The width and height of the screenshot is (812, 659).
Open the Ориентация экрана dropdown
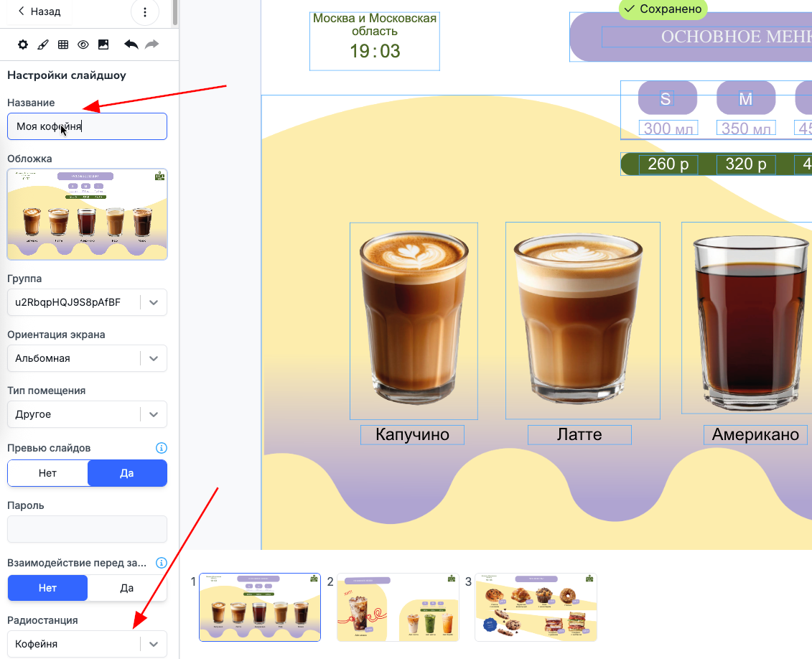[87, 358]
